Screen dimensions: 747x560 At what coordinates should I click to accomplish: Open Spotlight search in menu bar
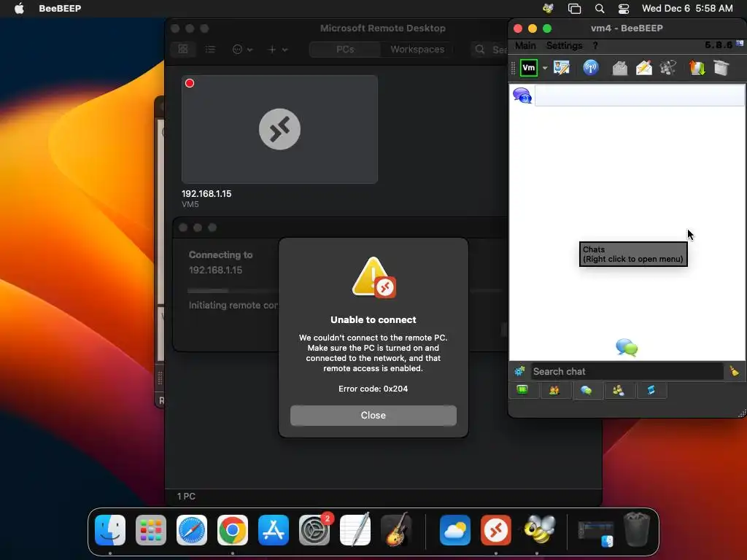click(x=600, y=9)
